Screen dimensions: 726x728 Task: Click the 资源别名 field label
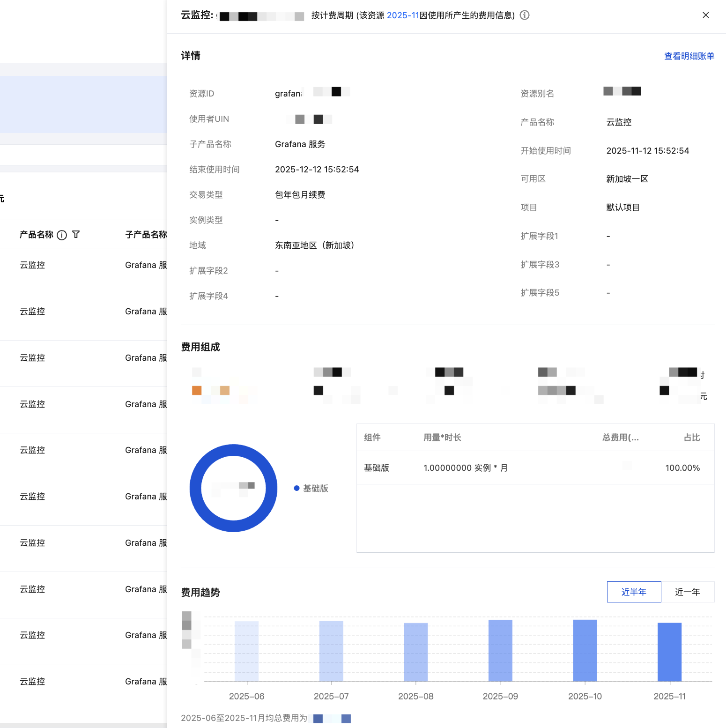pyautogui.click(x=537, y=94)
